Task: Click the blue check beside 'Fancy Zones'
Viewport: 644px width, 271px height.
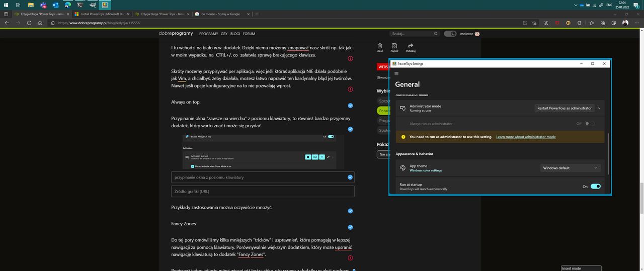Action: tap(350, 227)
